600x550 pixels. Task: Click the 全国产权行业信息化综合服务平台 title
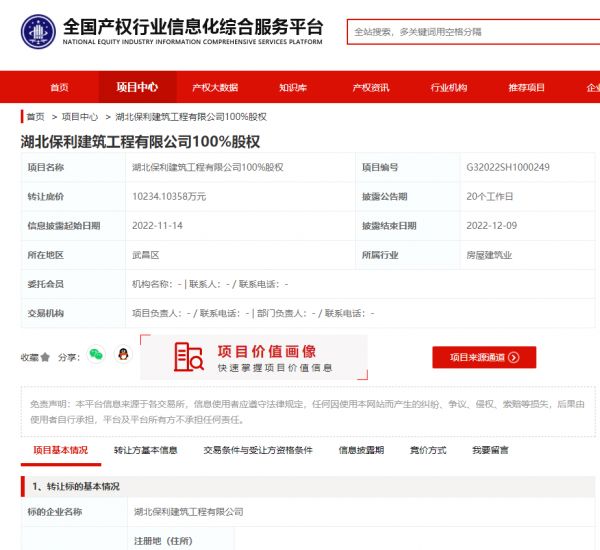coord(193,27)
